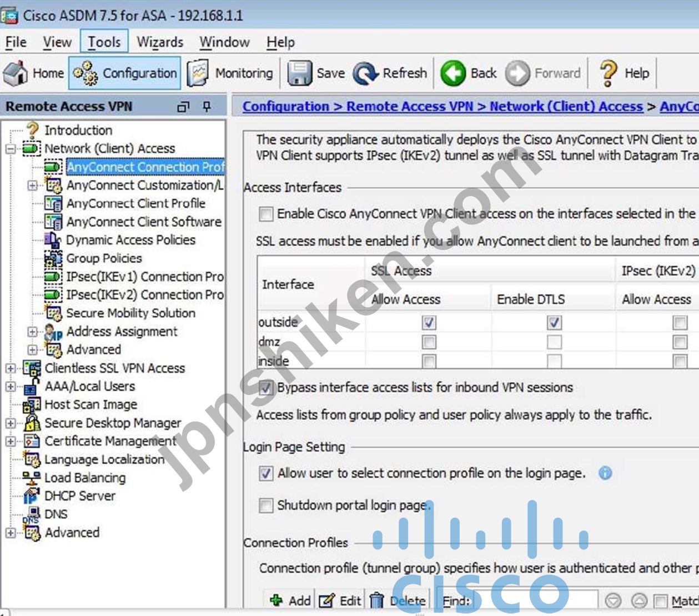Toggle IPsec Allow Access for outside interface
The width and height of the screenshot is (699, 616).
(x=680, y=323)
